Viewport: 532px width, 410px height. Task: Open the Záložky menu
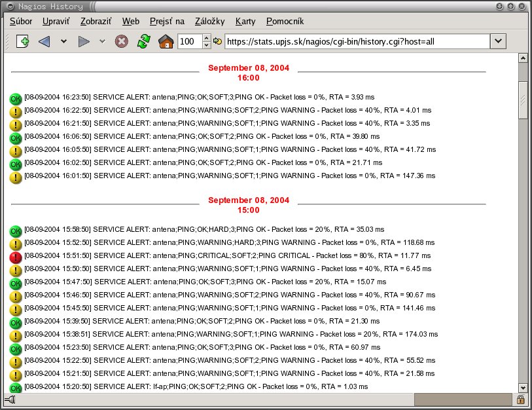(x=209, y=21)
